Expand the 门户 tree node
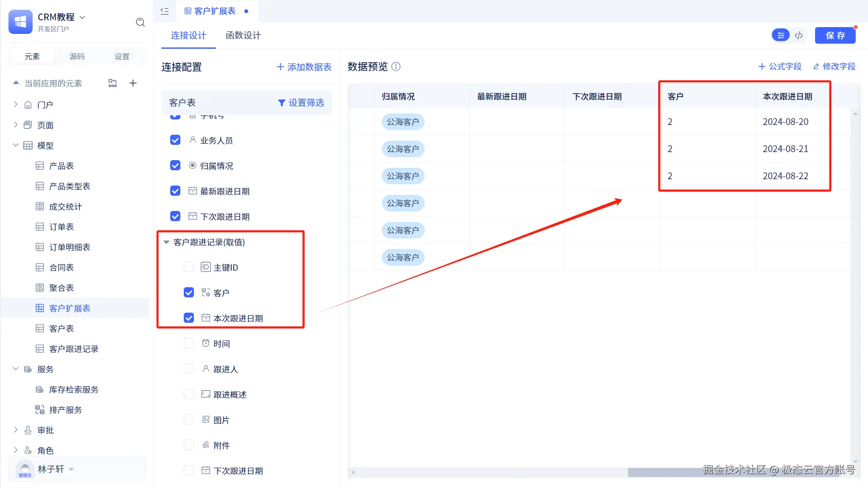Screen dimensions: 868x488 click(x=16, y=105)
